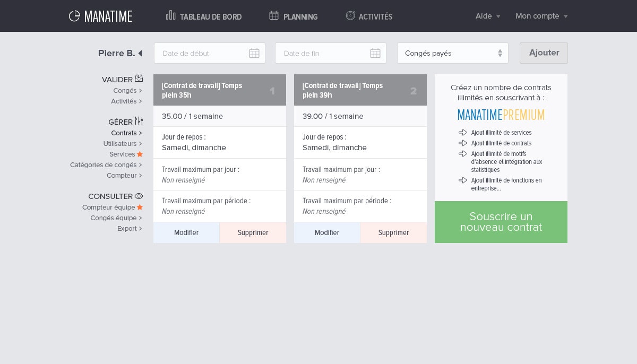Click the star beside Compteur équipe
Screen dimensions: 637x364
pyautogui.click(x=140, y=207)
